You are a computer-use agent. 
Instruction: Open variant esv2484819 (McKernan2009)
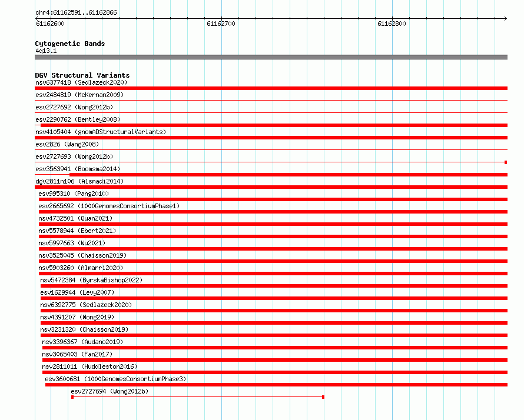click(x=79, y=95)
